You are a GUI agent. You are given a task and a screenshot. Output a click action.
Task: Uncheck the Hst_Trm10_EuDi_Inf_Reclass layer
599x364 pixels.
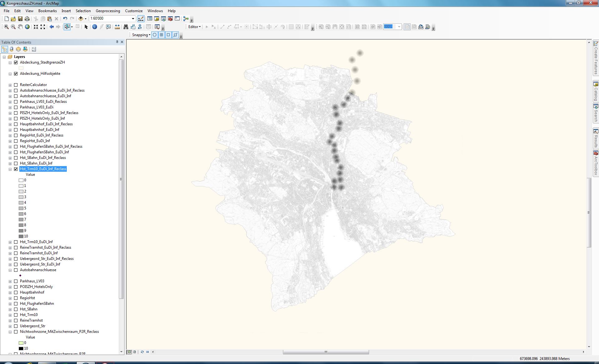pyautogui.click(x=16, y=169)
